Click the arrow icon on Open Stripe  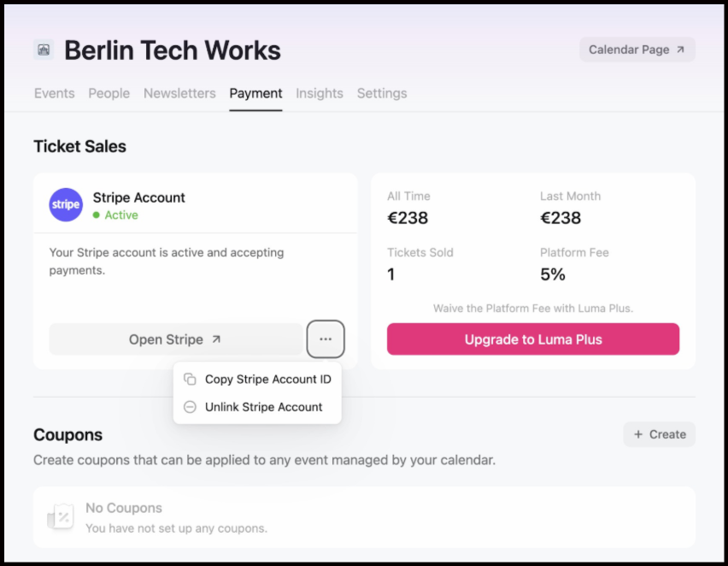pos(216,339)
